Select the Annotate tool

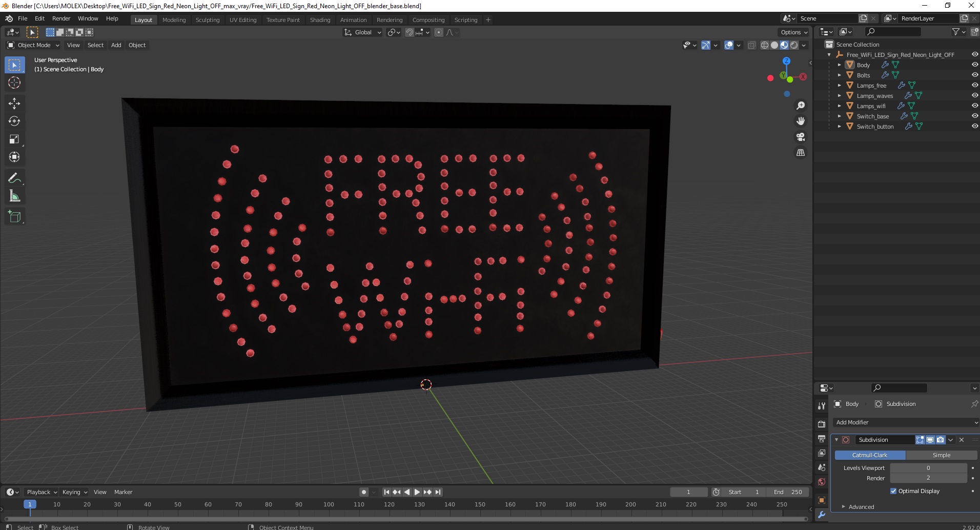pyautogui.click(x=14, y=178)
